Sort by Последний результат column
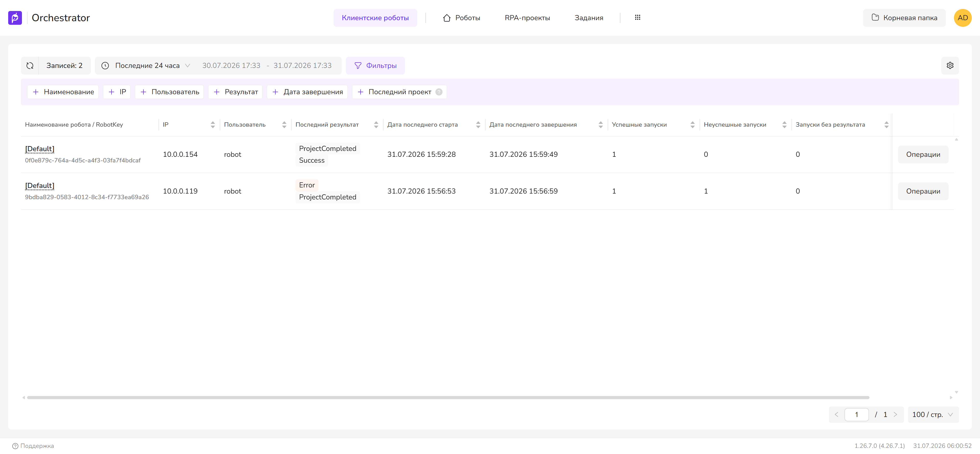Image resolution: width=980 pixels, height=454 pixels. click(376, 124)
